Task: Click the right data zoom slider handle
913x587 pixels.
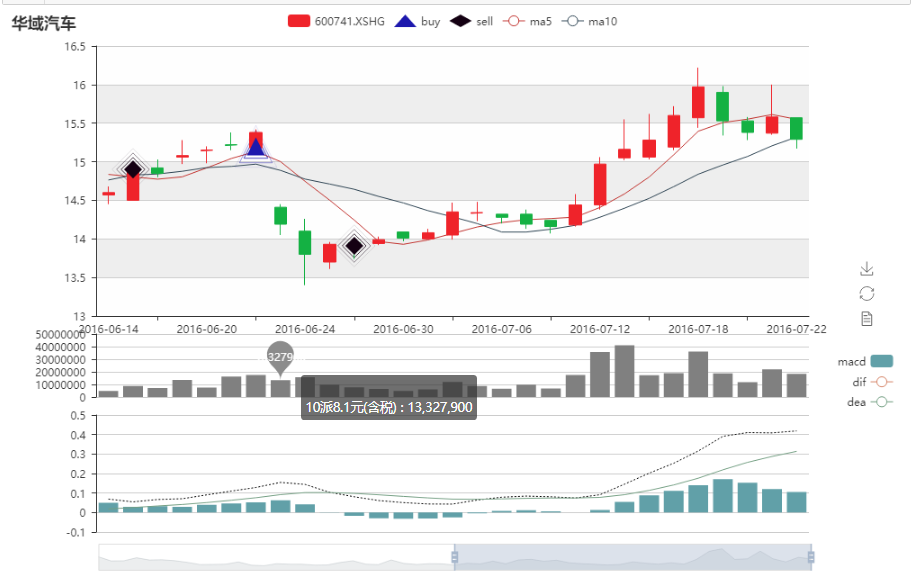Action: tap(811, 557)
